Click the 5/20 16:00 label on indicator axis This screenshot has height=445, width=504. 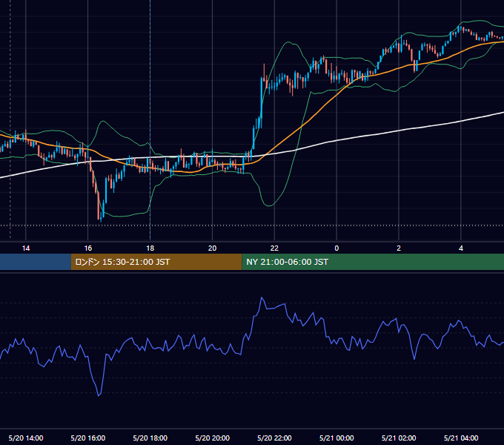pos(87,438)
